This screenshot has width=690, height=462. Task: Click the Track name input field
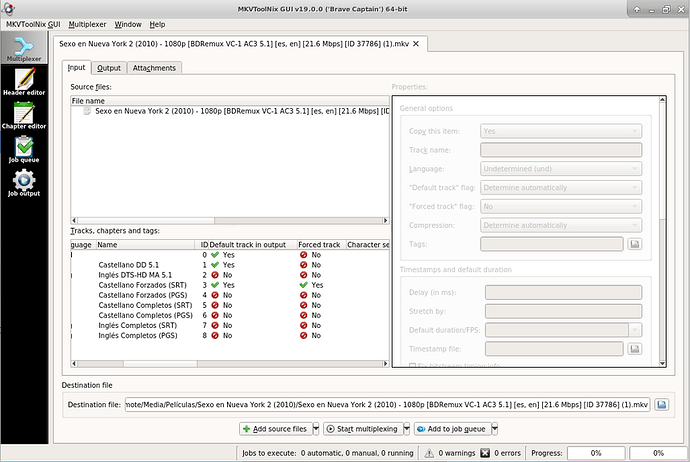pos(561,150)
